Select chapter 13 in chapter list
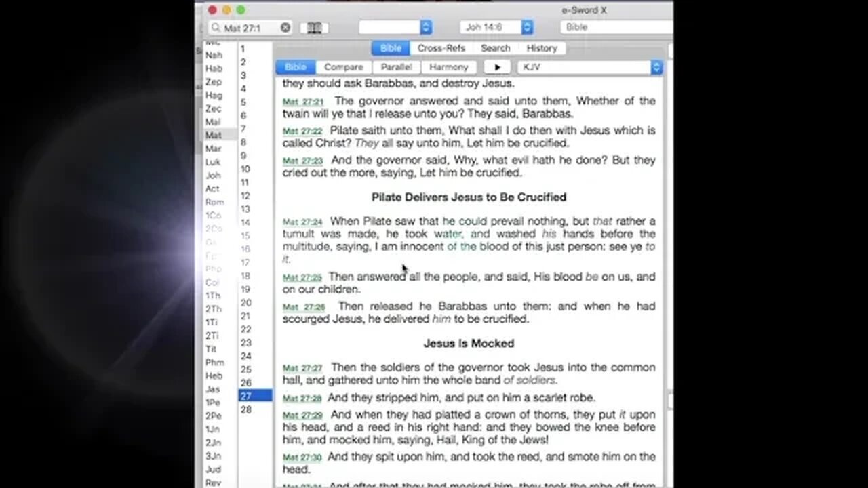This screenshot has height=488, width=868. [245, 209]
